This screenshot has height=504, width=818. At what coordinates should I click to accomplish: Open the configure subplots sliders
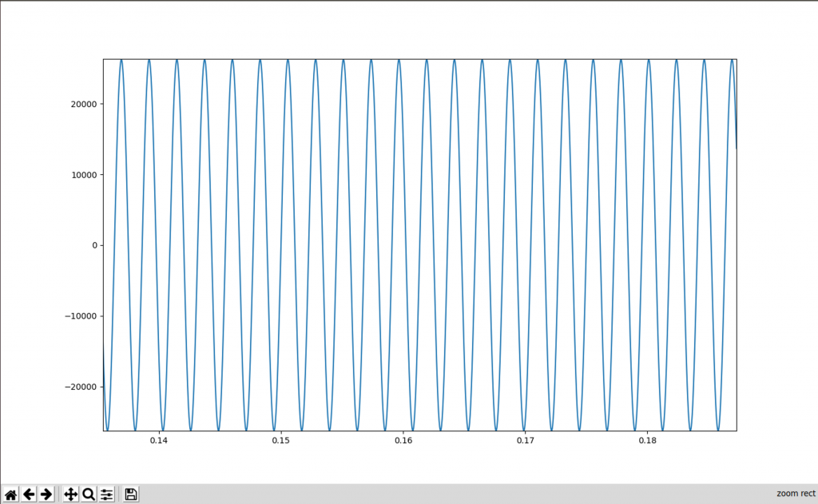[106, 494]
